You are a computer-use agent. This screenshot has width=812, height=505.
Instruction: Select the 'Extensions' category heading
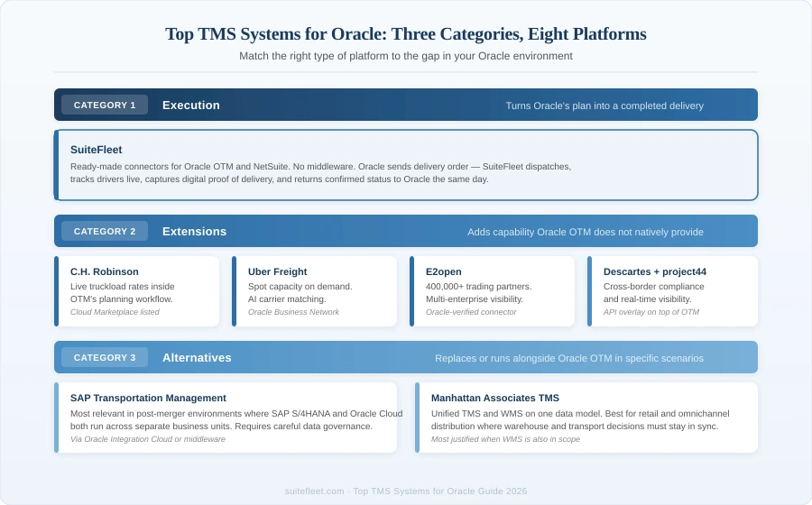tap(194, 231)
